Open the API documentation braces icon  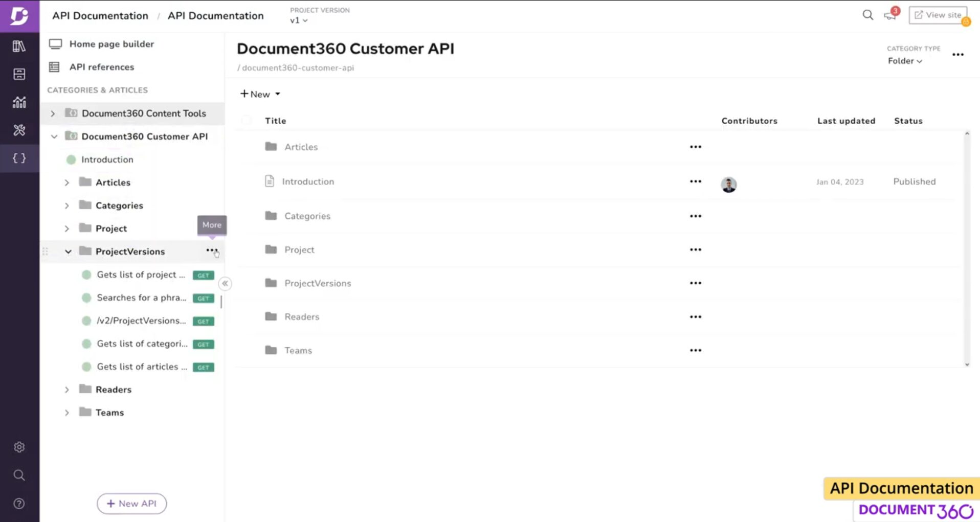(19, 158)
